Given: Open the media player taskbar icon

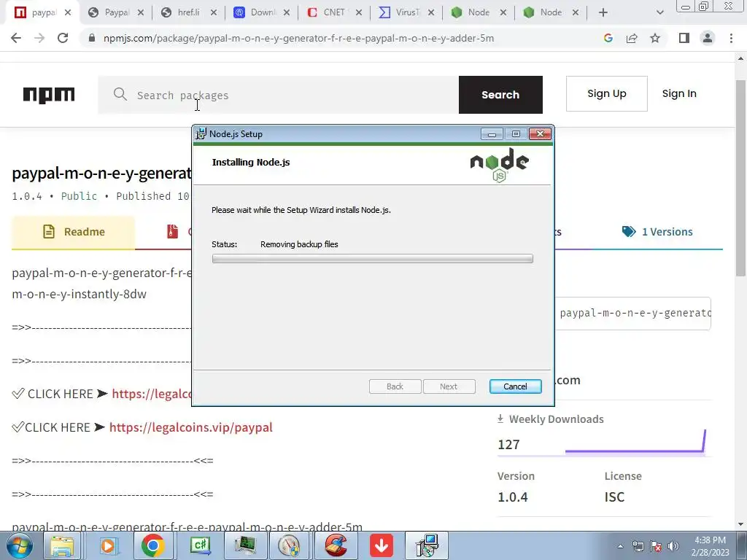Looking at the screenshot, I should (108, 545).
